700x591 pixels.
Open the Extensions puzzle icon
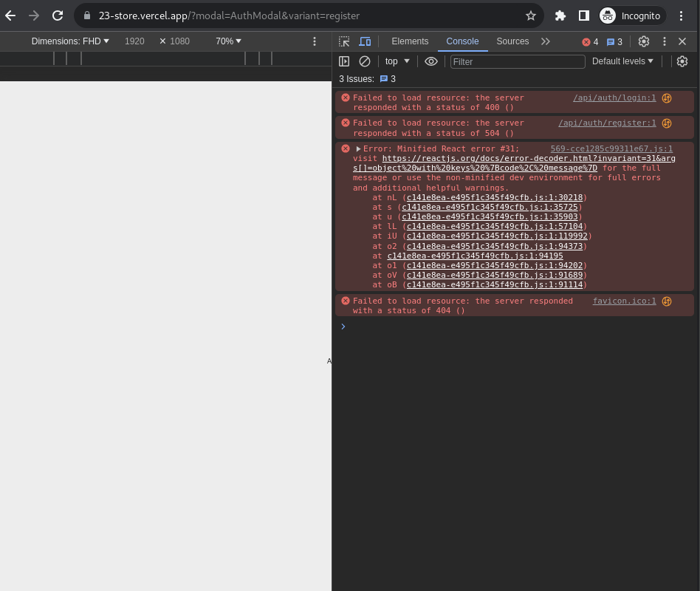560,16
